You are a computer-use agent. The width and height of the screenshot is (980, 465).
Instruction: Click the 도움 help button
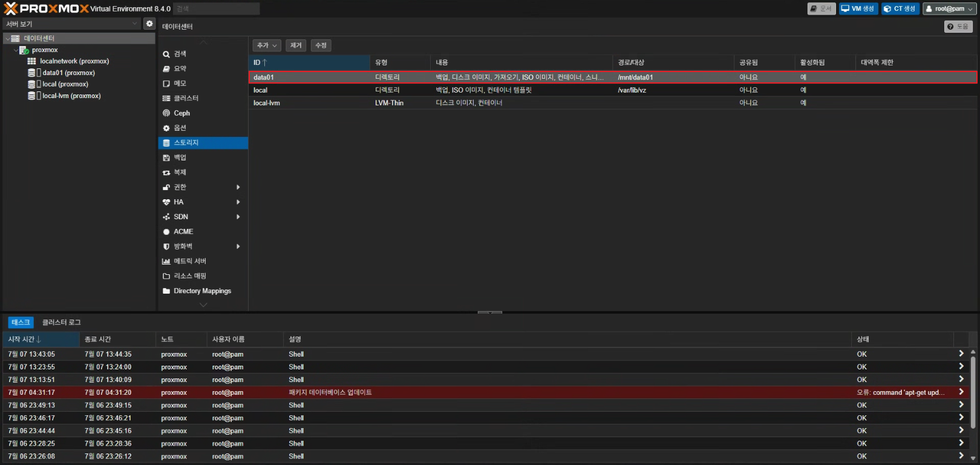coord(958,27)
